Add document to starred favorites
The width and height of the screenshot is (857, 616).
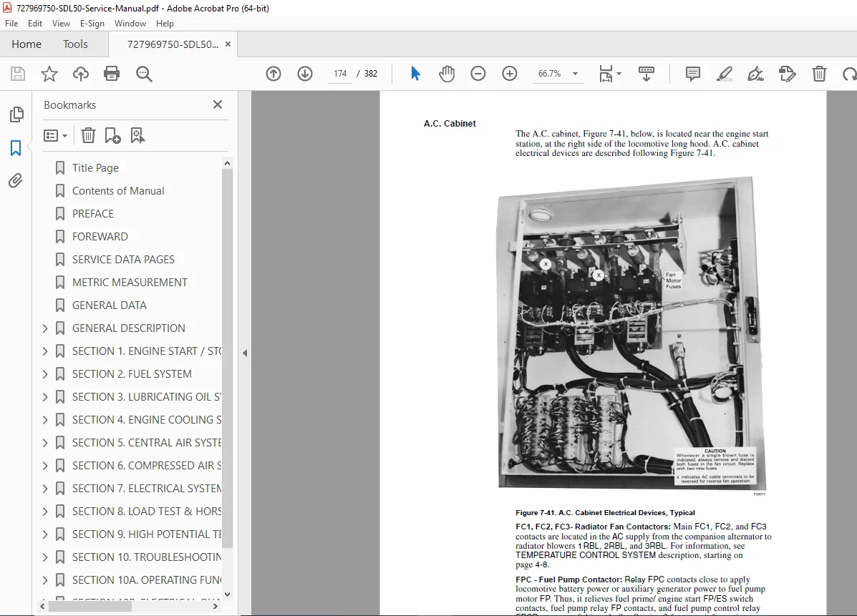click(x=49, y=74)
